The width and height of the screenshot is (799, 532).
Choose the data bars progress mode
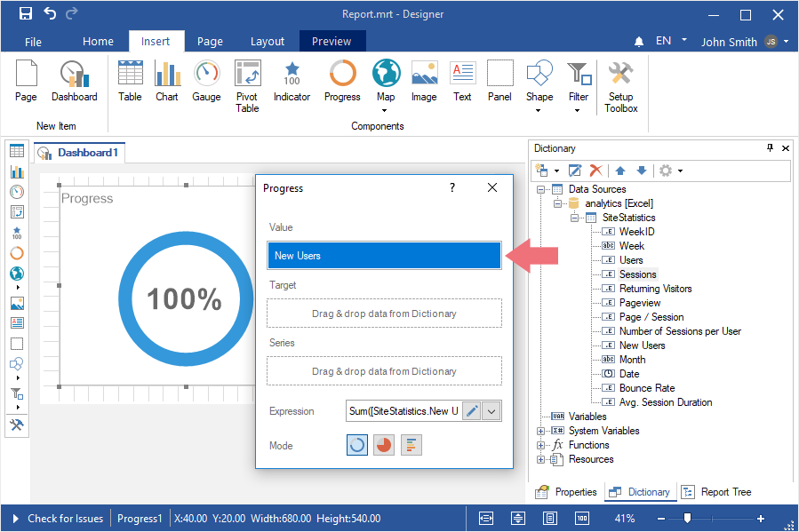[411, 445]
